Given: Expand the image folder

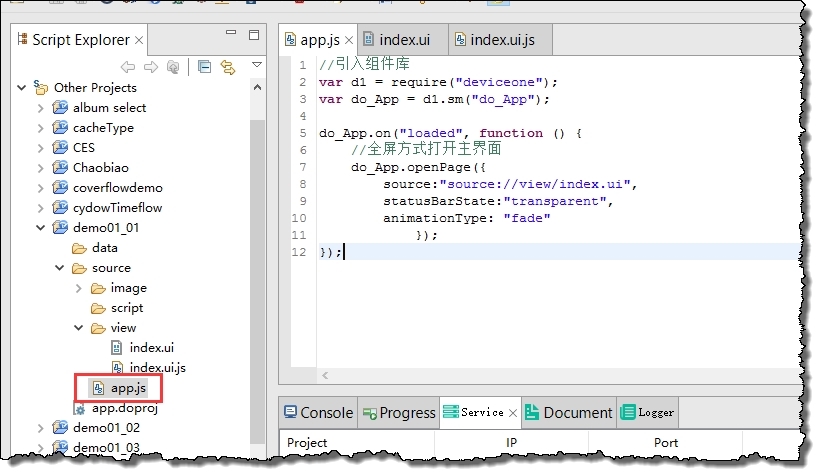Looking at the screenshot, I should [78, 288].
